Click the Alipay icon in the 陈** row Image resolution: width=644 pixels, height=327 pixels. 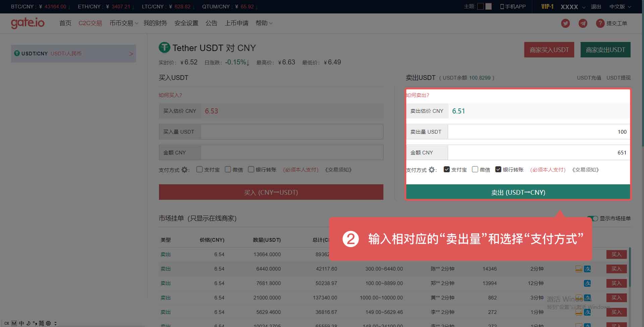coord(587,269)
